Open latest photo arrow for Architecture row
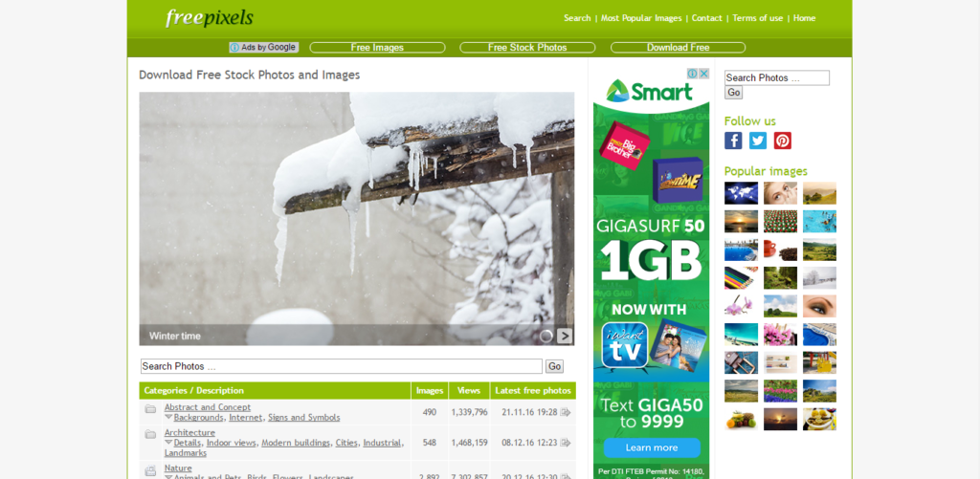980x479 pixels. tap(565, 443)
